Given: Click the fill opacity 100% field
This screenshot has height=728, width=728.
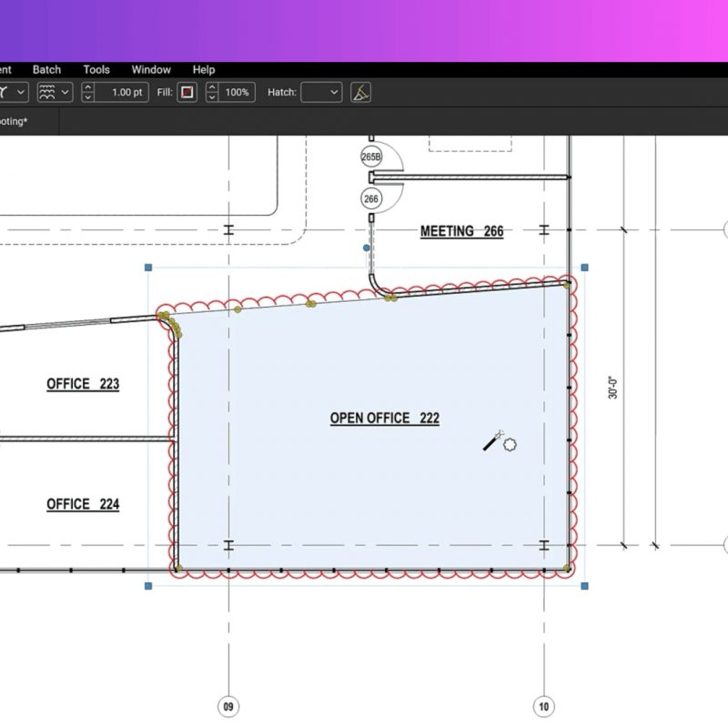Looking at the screenshot, I should point(237,92).
